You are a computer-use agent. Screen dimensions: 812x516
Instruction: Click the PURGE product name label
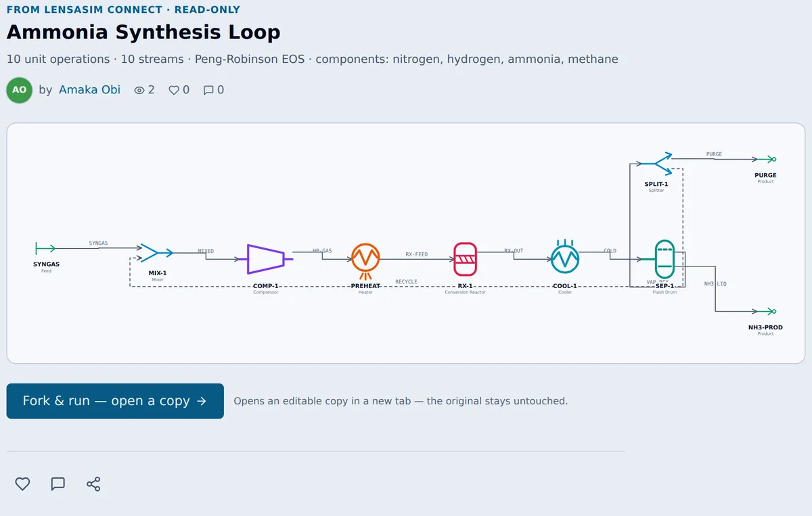(765, 175)
